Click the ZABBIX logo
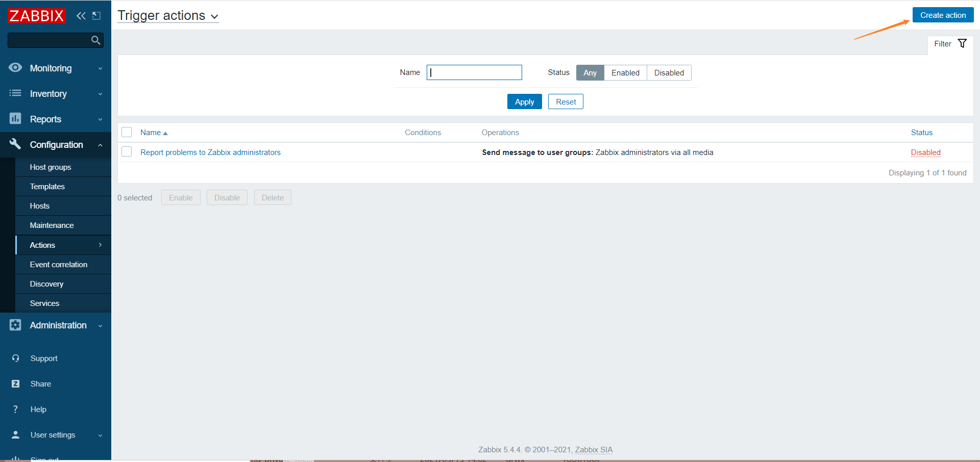The width and height of the screenshot is (980, 462). (x=37, y=16)
